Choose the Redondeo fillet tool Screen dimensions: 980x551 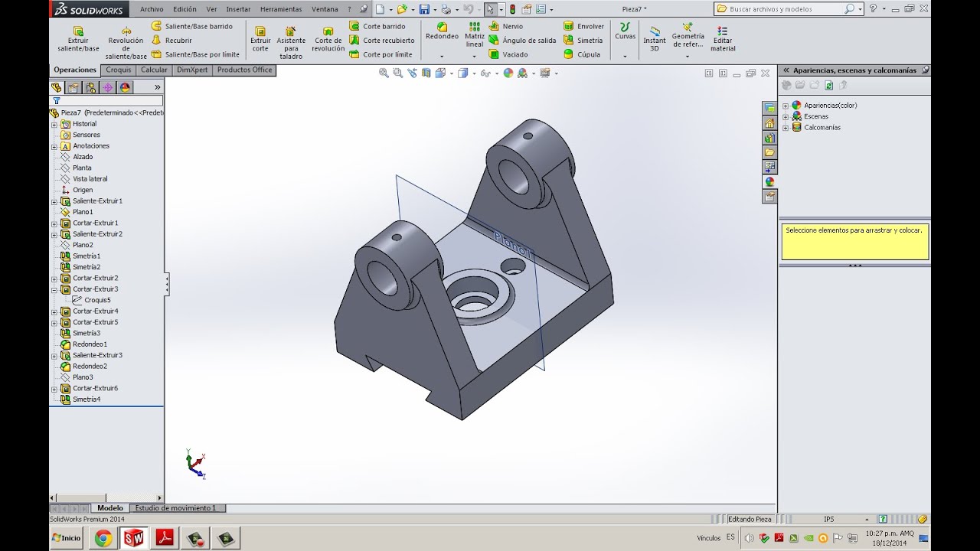[442, 31]
